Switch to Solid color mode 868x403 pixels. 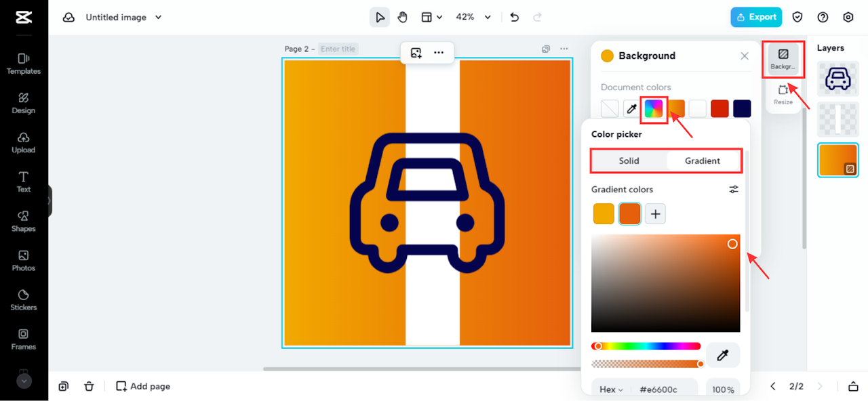[x=629, y=161]
